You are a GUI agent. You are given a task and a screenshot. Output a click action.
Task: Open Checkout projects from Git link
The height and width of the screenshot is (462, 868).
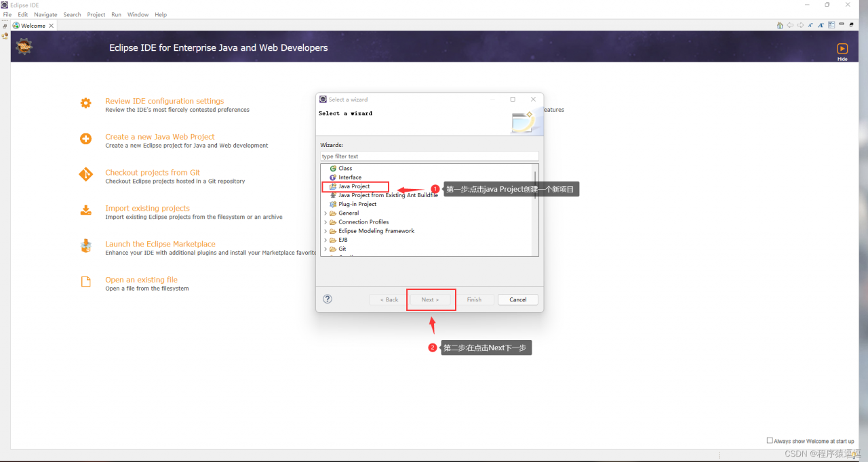pos(153,173)
